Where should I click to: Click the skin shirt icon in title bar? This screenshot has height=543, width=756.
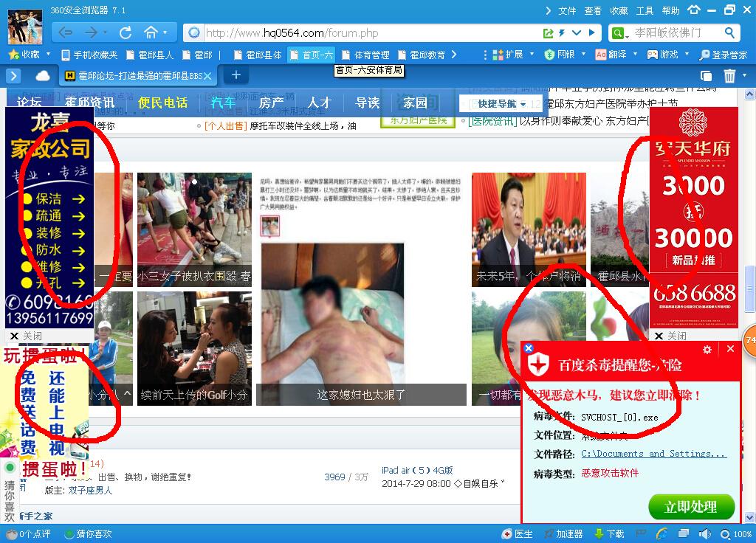(x=693, y=10)
